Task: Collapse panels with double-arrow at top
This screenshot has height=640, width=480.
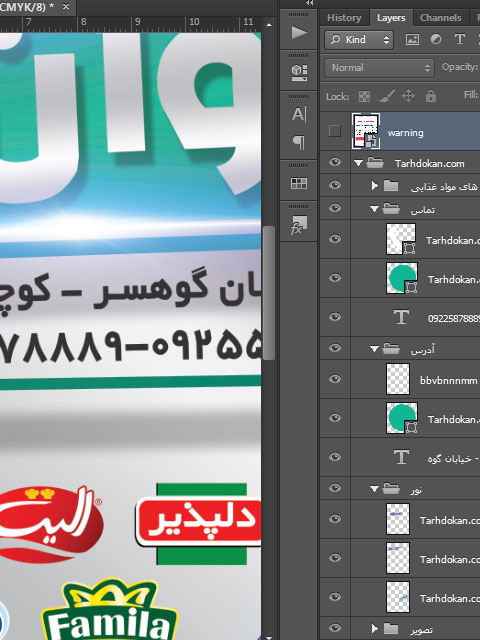Action: coord(310,3)
